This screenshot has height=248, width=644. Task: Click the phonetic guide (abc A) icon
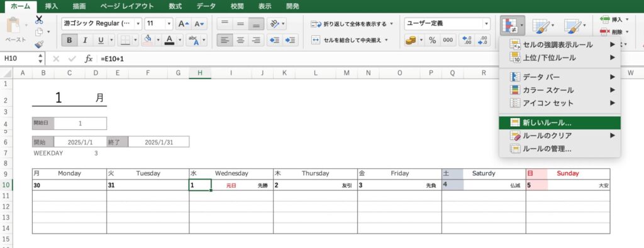[193, 40]
